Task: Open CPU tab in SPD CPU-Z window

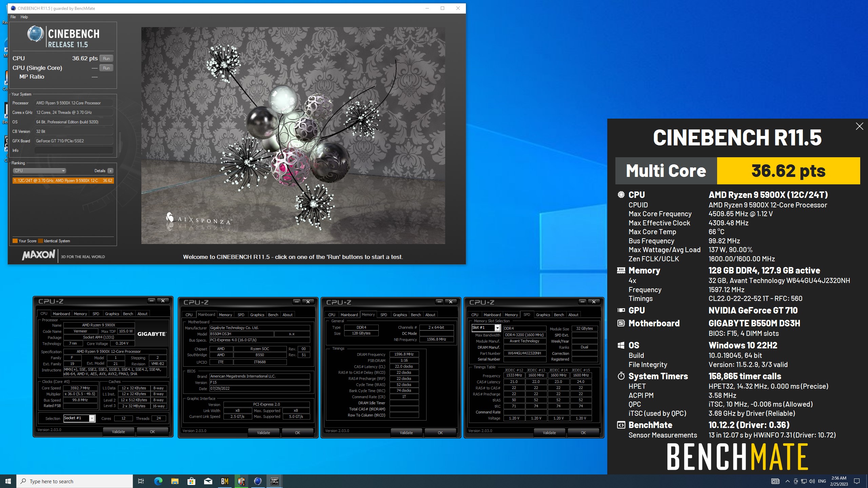Action: pyautogui.click(x=475, y=315)
